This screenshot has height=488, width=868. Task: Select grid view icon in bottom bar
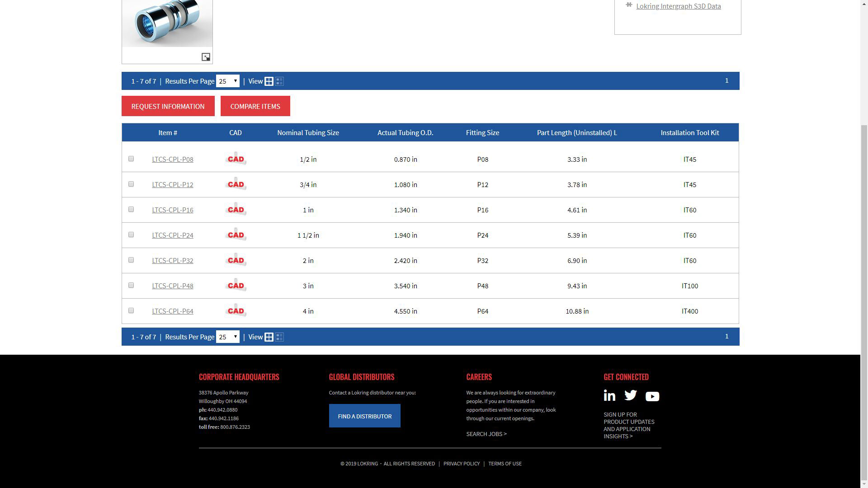coord(269,337)
